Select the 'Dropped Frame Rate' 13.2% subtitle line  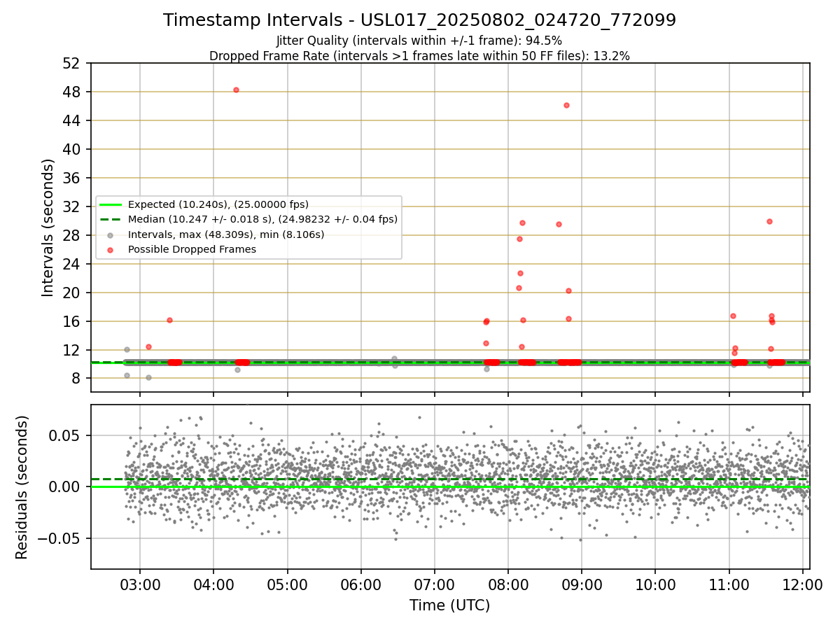pos(419,56)
